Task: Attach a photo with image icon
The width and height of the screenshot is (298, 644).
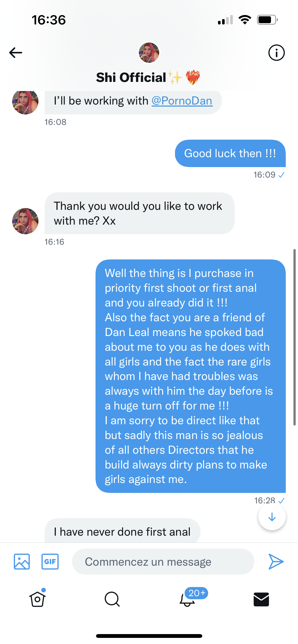Action: [x=22, y=561]
